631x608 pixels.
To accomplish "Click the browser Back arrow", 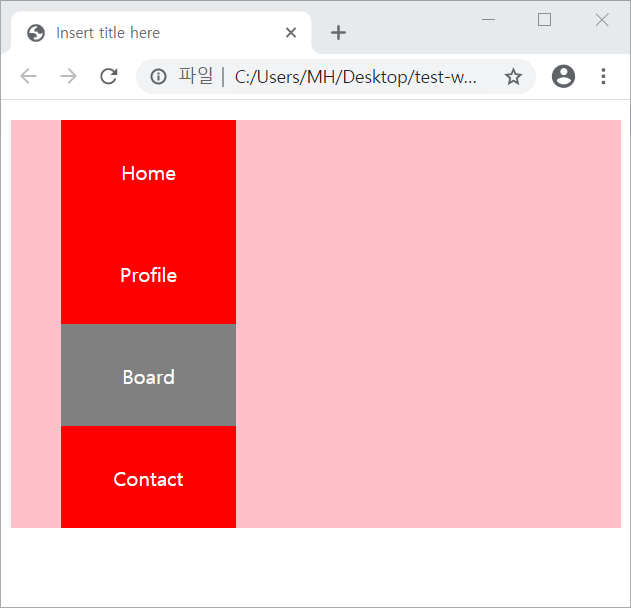I will click(29, 76).
